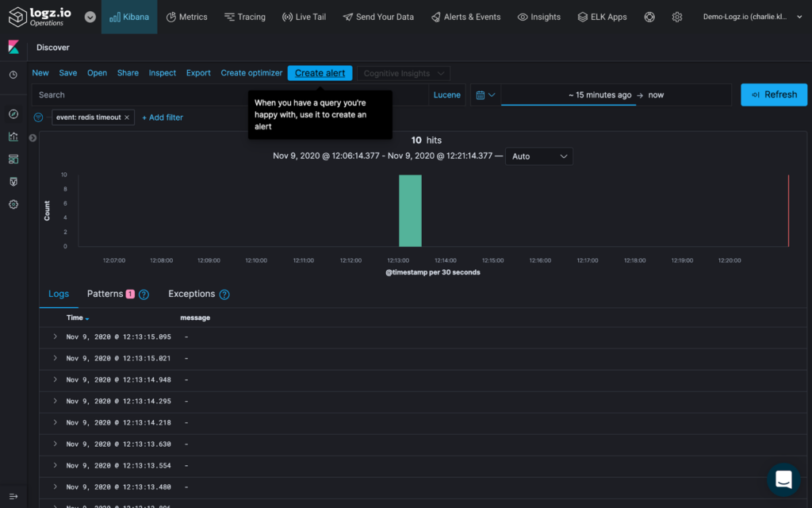Select the Discover compass icon in sidebar

(x=13, y=114)
